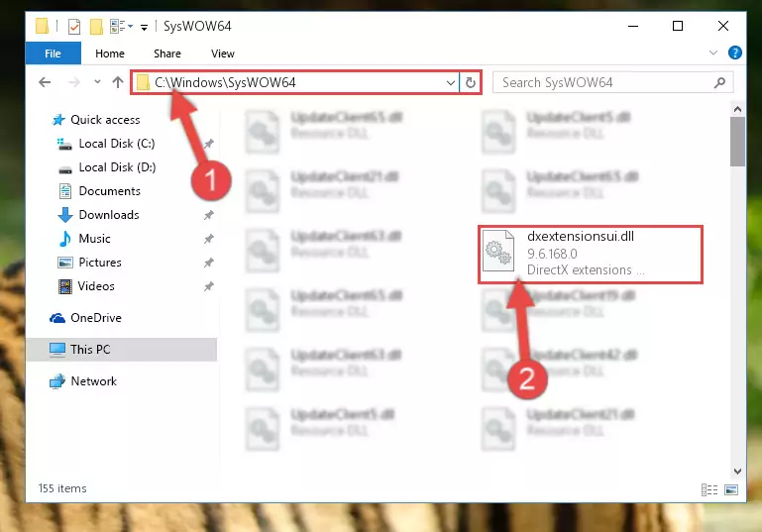Click the pin icon next to Videos
The image size is (762, 532).
point(208,286)
